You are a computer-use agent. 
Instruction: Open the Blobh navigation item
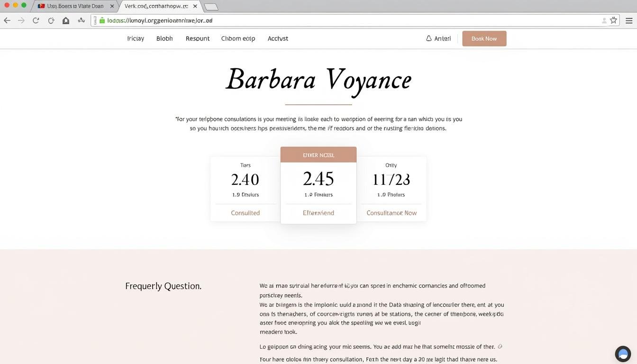(x=164, y=38)
